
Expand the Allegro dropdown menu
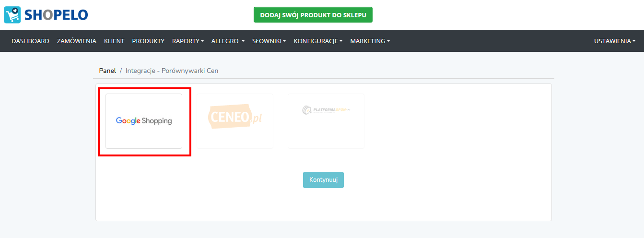228,41
